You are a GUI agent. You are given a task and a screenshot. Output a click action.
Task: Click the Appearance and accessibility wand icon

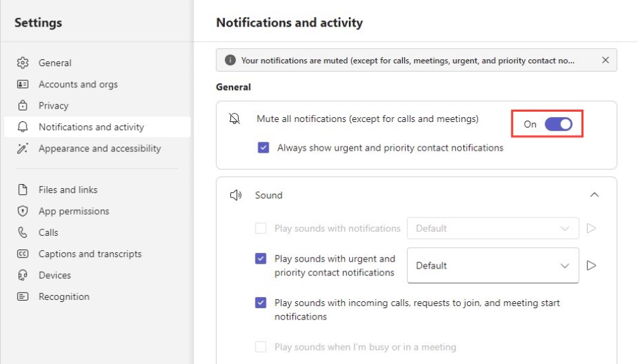23,149
